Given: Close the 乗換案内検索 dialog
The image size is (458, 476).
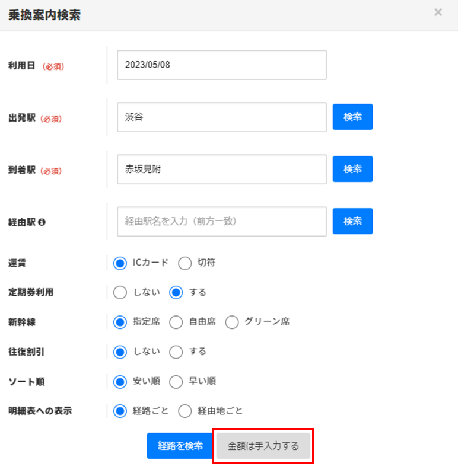Looking at the screenshot, I should pyautogui.click(x=438, y=12).
